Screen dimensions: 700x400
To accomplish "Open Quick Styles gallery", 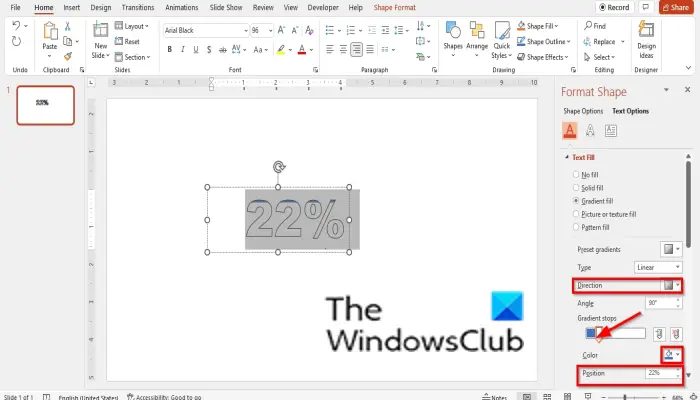I will coord(502,39).
